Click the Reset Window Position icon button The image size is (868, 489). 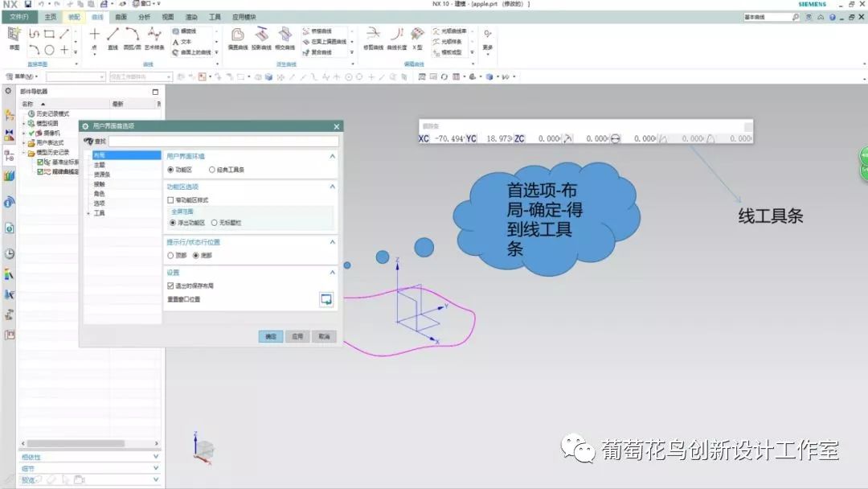(326, 300)
